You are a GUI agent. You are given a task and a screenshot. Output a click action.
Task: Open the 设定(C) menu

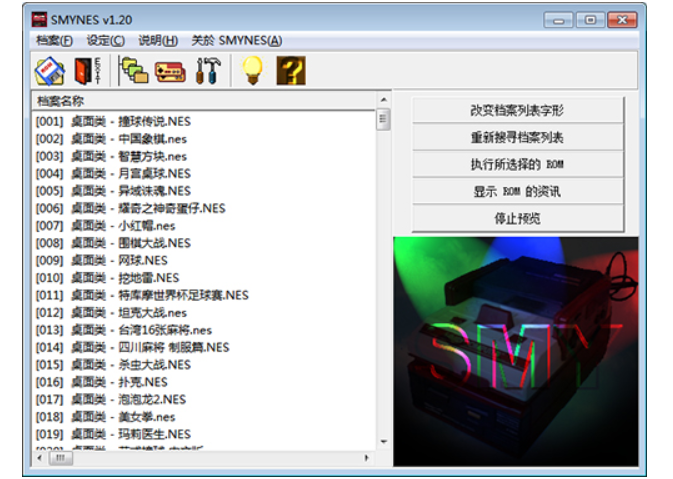[105, 40]
